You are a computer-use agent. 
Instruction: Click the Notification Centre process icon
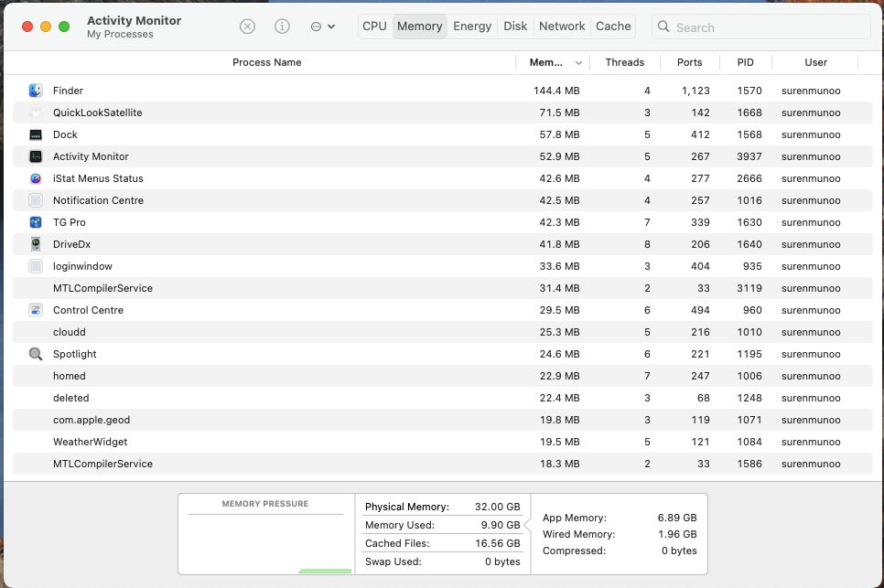click(x=36, y=200)
